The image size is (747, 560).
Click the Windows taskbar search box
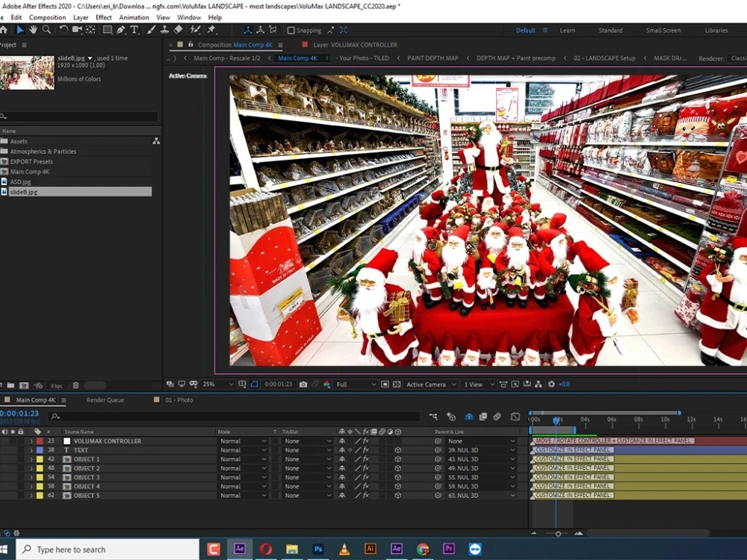pos(108,549)
